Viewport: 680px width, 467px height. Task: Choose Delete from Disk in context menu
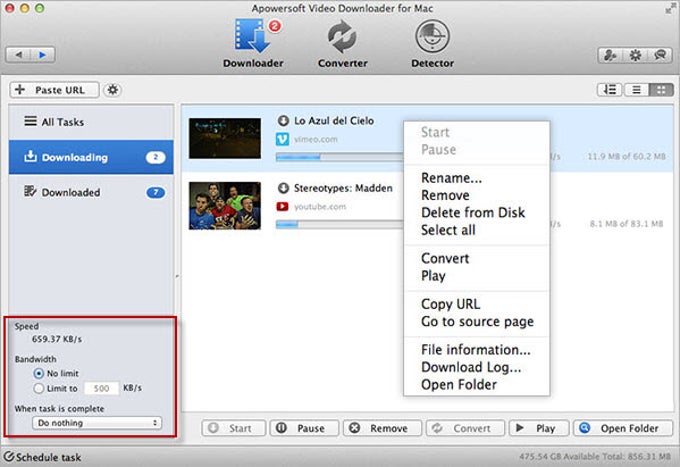(473, 212)
